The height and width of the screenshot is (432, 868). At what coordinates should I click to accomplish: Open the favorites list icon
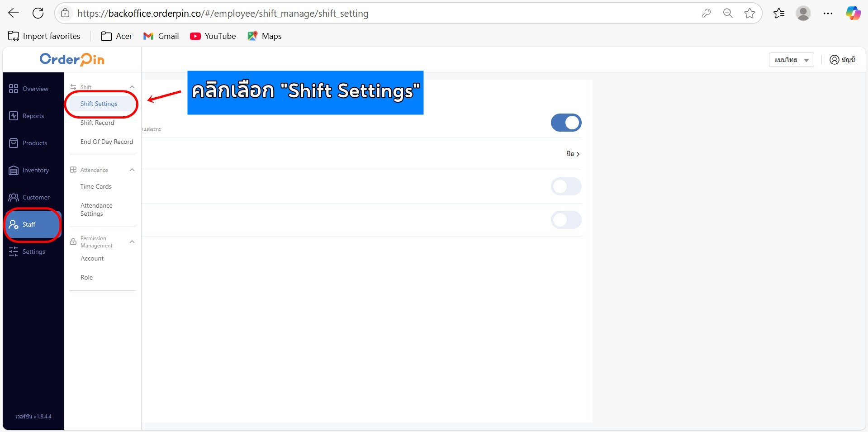(779, 13)
